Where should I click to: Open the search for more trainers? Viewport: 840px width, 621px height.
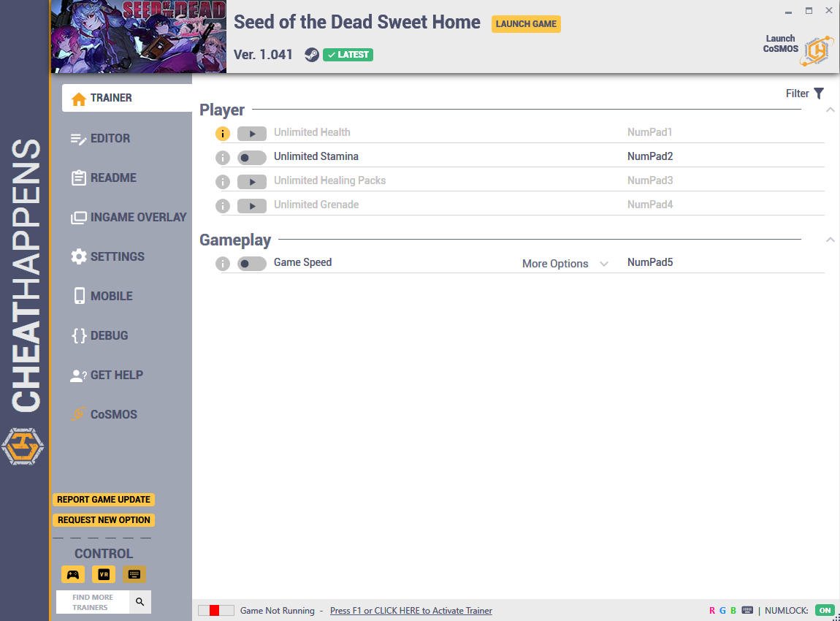(140, 601)
